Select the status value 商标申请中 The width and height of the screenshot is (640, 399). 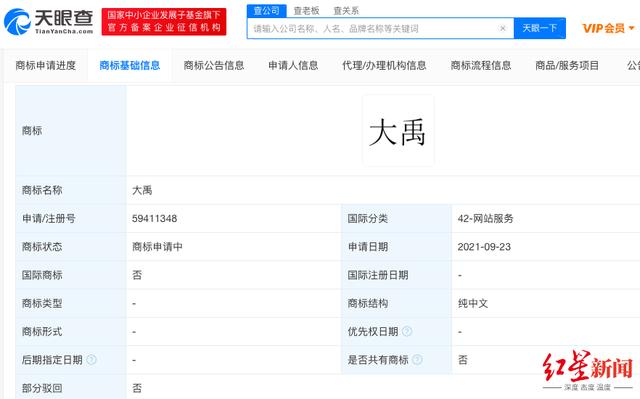[x=157, y=247]
